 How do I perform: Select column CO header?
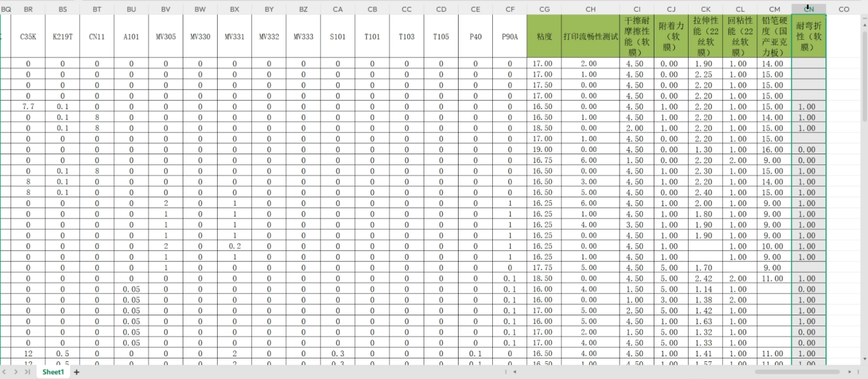843,9
